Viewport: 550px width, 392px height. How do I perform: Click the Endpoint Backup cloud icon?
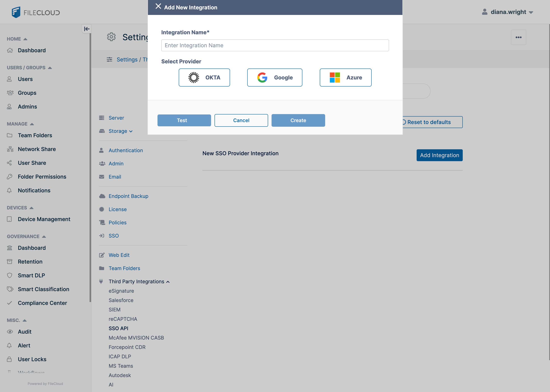[x=102, y=196]
